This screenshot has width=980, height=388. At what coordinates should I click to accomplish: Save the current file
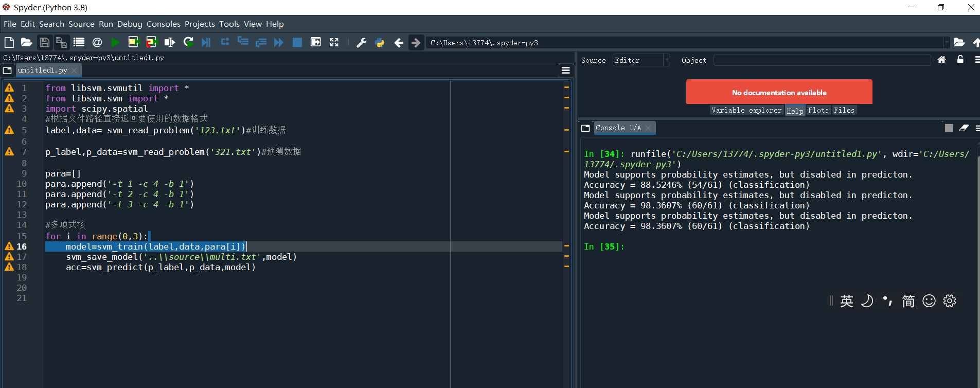click(45, 42)
